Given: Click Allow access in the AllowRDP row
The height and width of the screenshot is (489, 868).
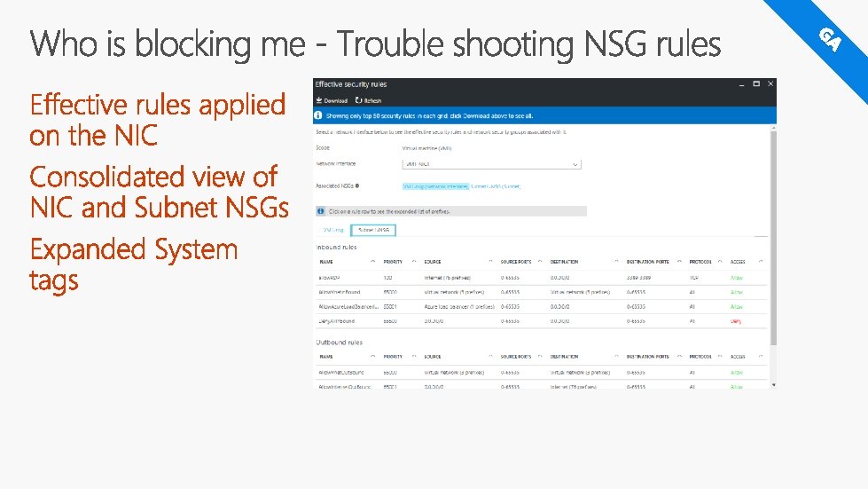Looking at the screenshot, I should [x=736, y=278].
